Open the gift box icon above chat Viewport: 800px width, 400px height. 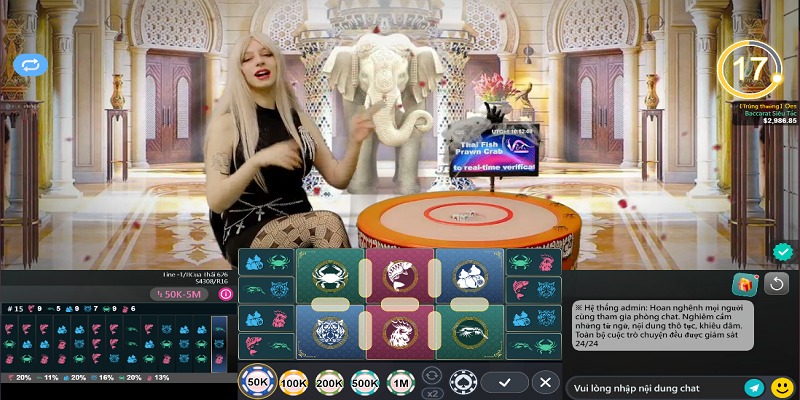coord(743,284)
